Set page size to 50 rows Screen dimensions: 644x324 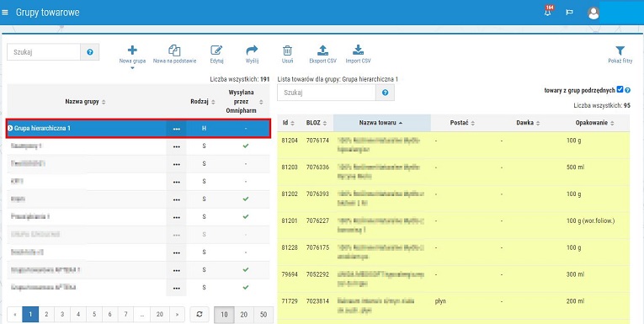(263, 315)
